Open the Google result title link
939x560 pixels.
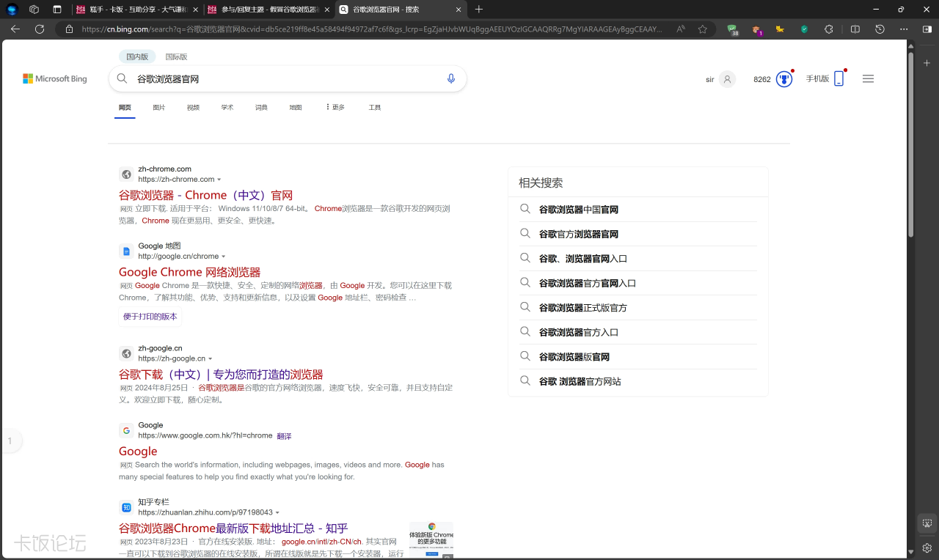(138, 451)
